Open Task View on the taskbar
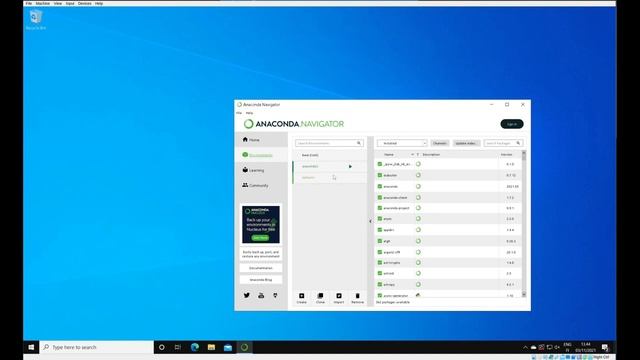640x360 pixels. click(178, 347)
